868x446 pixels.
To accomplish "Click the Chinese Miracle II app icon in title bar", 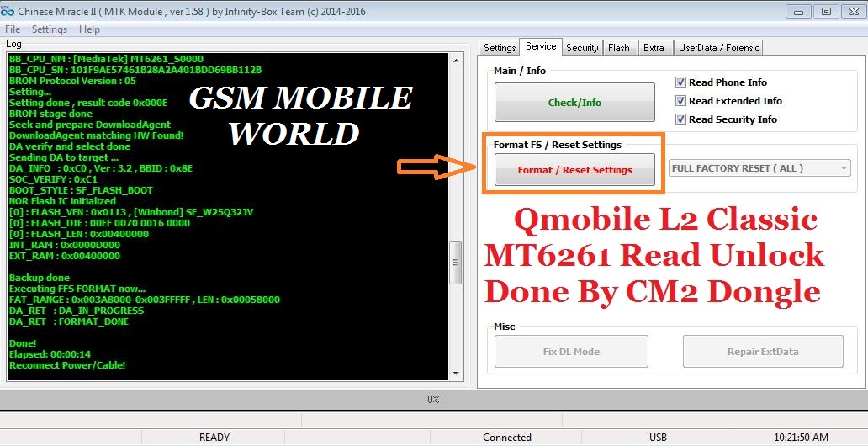I will pyautogui.click(x=8, y=11).
